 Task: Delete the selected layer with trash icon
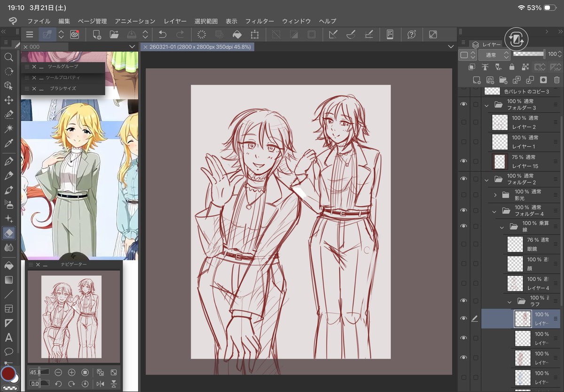(557, 80)
